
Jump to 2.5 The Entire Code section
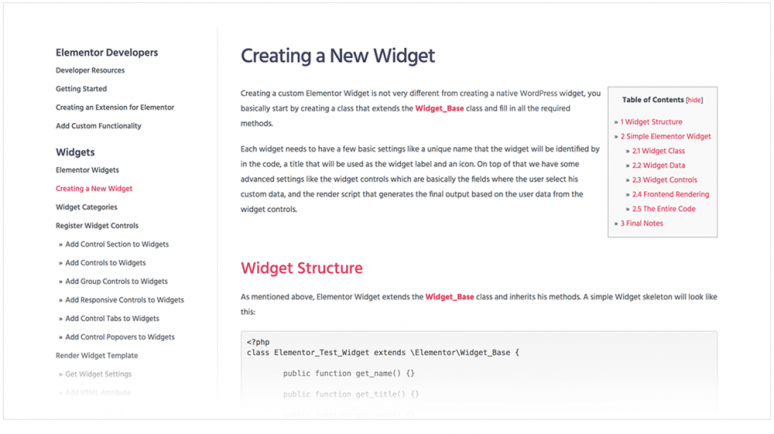(x=663, y=209)
